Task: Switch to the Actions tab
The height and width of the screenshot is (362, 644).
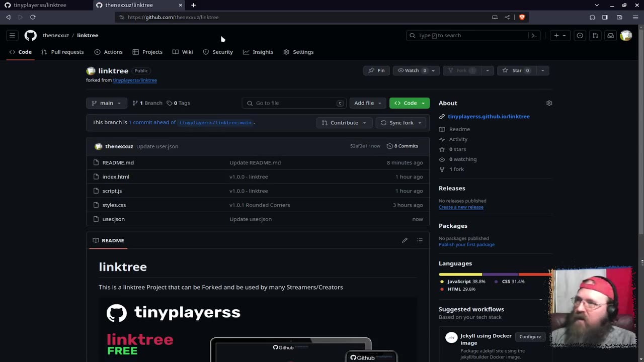Action: tap(108, 52)
